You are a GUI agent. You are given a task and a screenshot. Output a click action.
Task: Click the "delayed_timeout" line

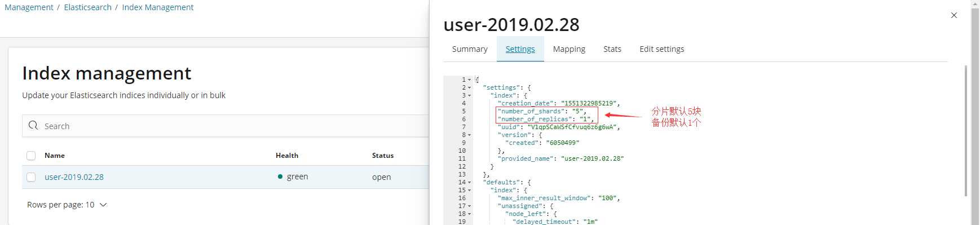pyautogui.click(x=555, y=222)
